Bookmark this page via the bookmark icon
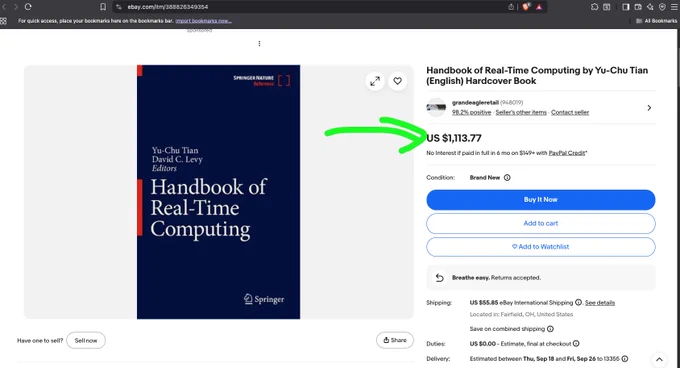The height and width of the screenshot is (368, 680). click(x=103, y=7)
